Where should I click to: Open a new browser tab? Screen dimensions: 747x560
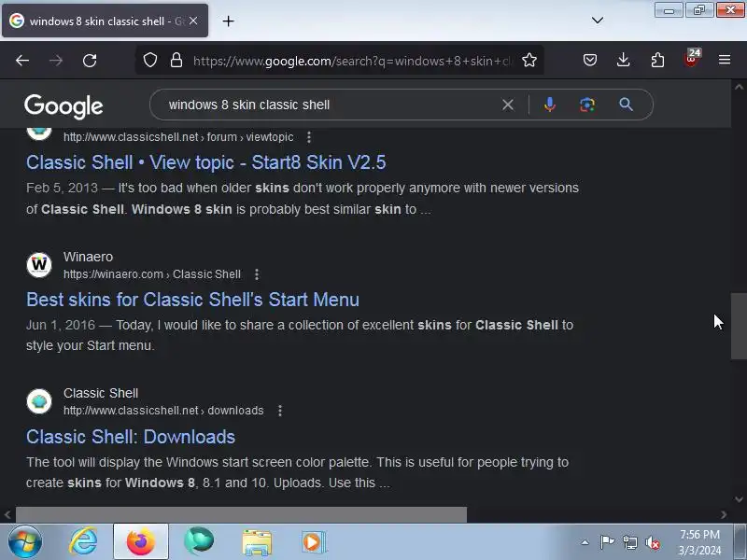(228, 21)
